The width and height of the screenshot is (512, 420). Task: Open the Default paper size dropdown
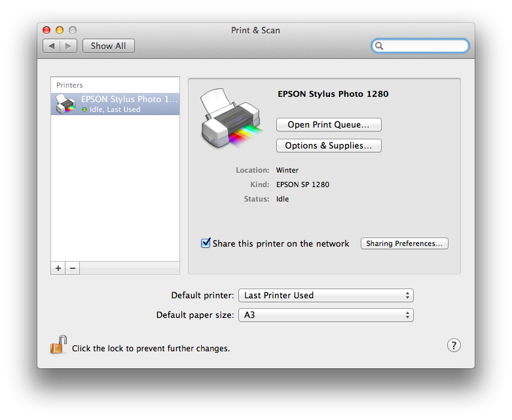[326, 315]
